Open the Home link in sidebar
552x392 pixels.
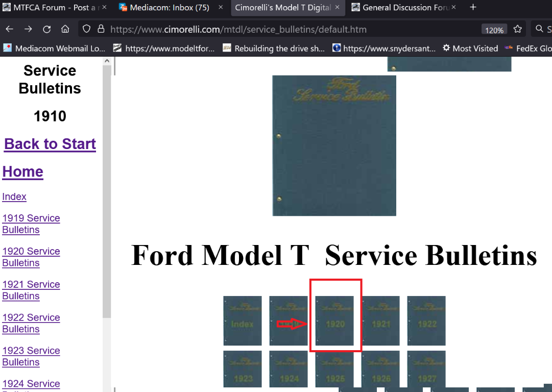[x=22, y=171]
